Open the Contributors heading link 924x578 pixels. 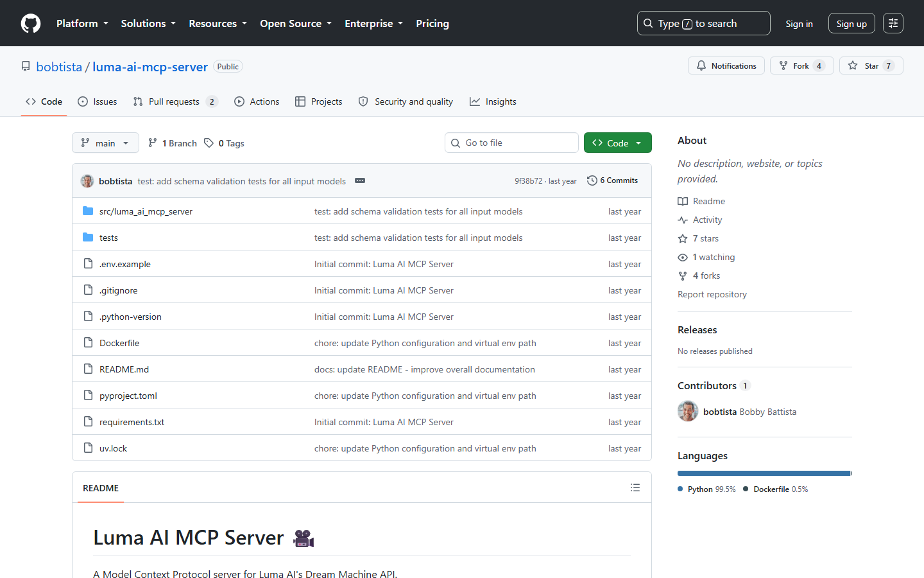[714, 385]
